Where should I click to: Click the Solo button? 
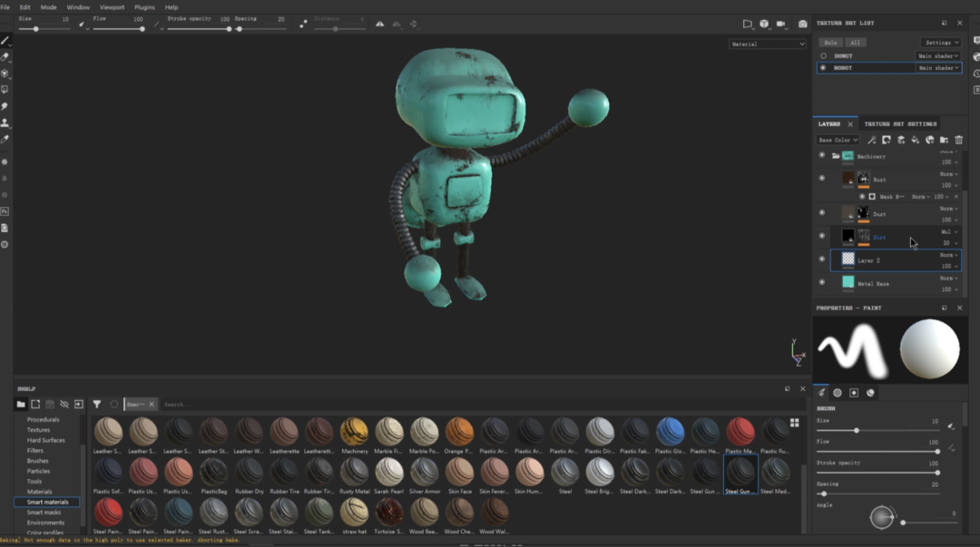click(830, 43)
